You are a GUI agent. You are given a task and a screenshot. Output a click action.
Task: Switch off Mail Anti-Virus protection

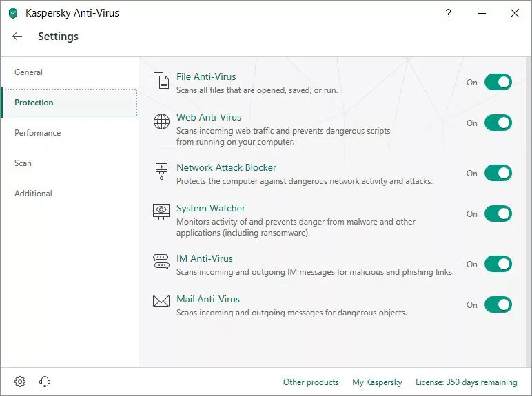pos(498,304)
